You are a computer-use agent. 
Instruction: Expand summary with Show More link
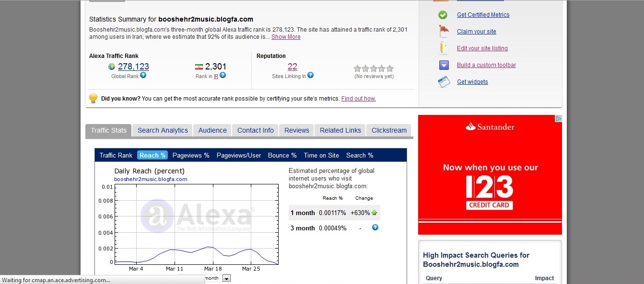pyautogui.click(x=286, y=37)
